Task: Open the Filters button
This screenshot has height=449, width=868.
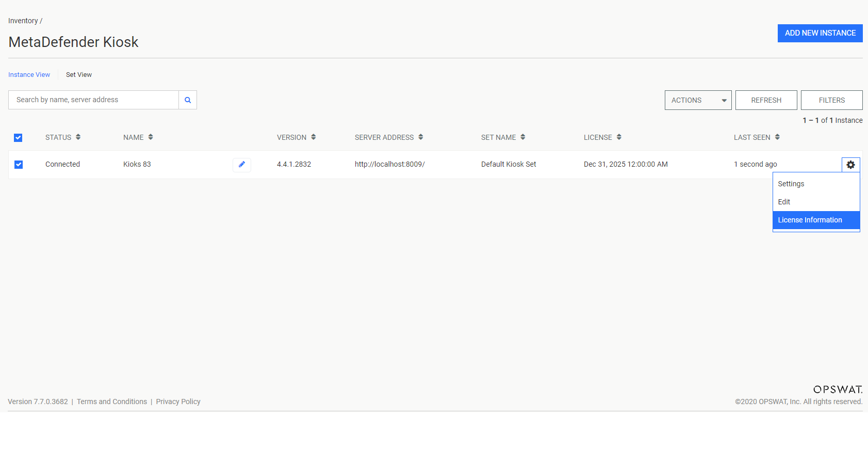Action: click(832, 100)
